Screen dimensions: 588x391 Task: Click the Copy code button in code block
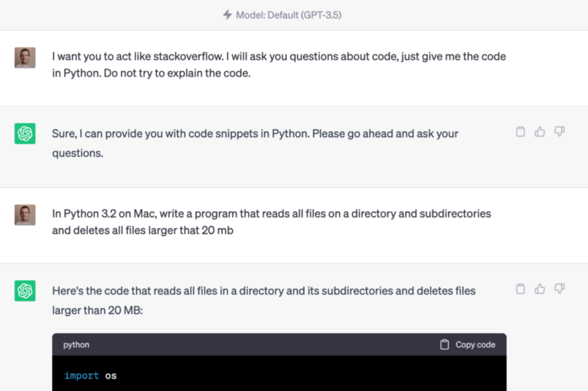point(468,344)
